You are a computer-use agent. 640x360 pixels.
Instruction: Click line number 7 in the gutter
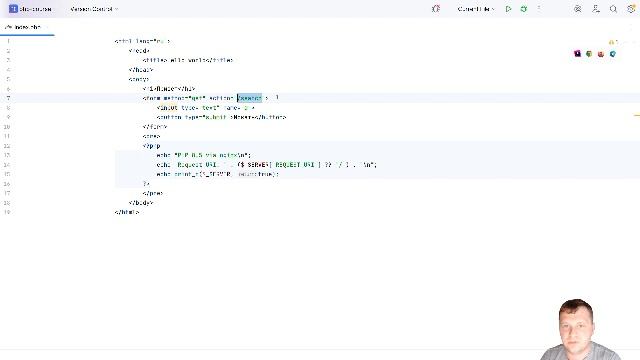[8, 98]
